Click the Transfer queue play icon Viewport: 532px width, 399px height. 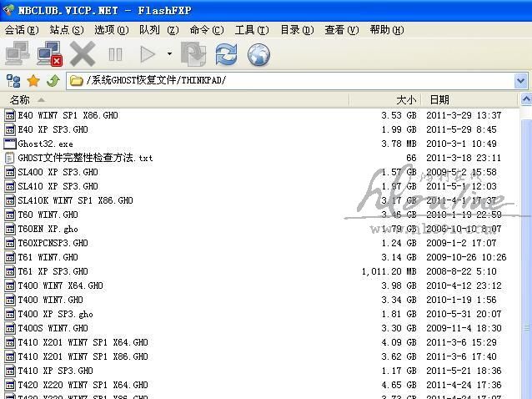148,55
